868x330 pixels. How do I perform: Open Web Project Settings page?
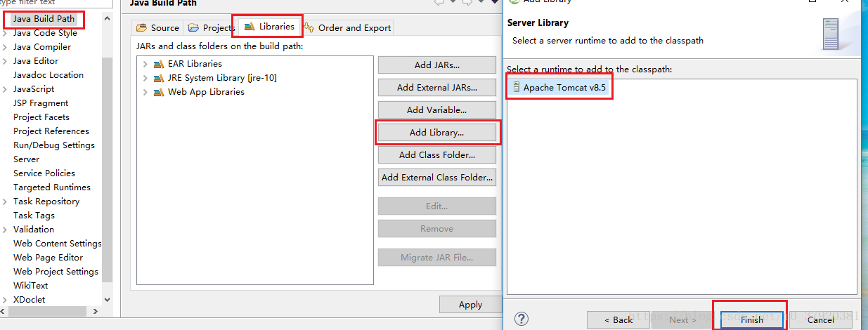tap(56, 272)
